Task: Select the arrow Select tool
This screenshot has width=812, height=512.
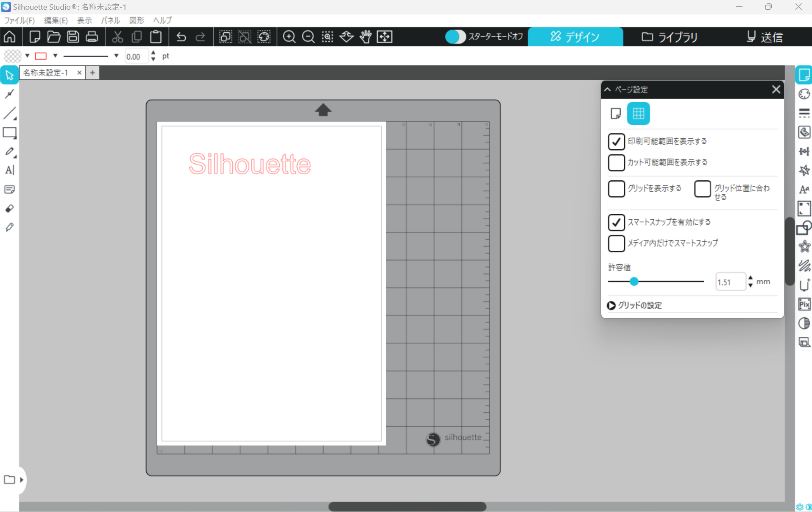Action: point(9,76)
